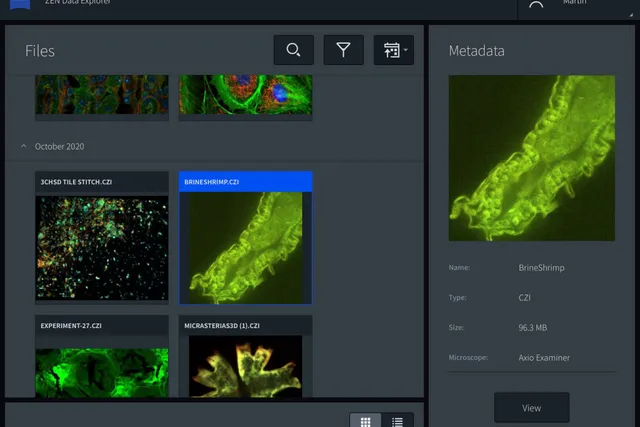Select 3CHSD TILE STITCH.CZI thumbnail
Viewport: 640px width, 427px height.
click(x=102, y=248)
